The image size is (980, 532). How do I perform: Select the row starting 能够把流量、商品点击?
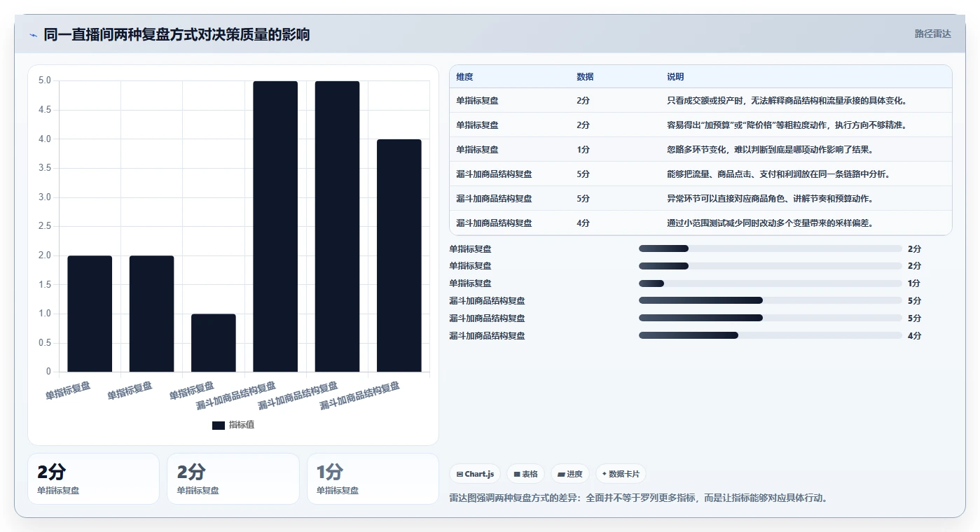click(x=701, y=174)
